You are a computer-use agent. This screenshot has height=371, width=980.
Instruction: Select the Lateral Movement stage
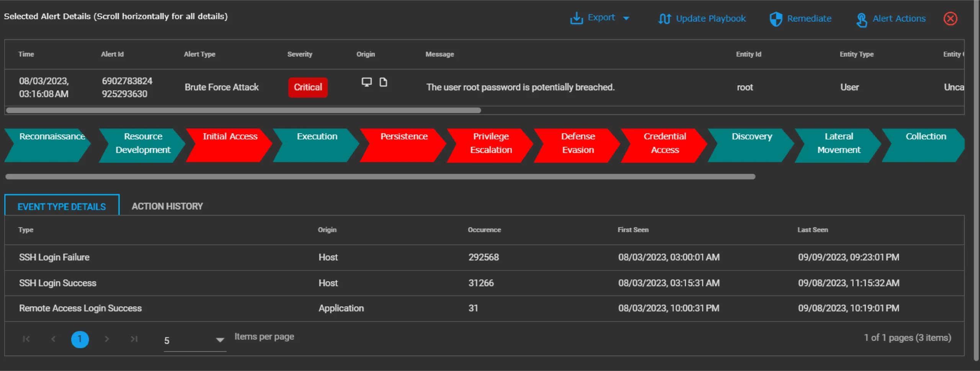point(838,145)
